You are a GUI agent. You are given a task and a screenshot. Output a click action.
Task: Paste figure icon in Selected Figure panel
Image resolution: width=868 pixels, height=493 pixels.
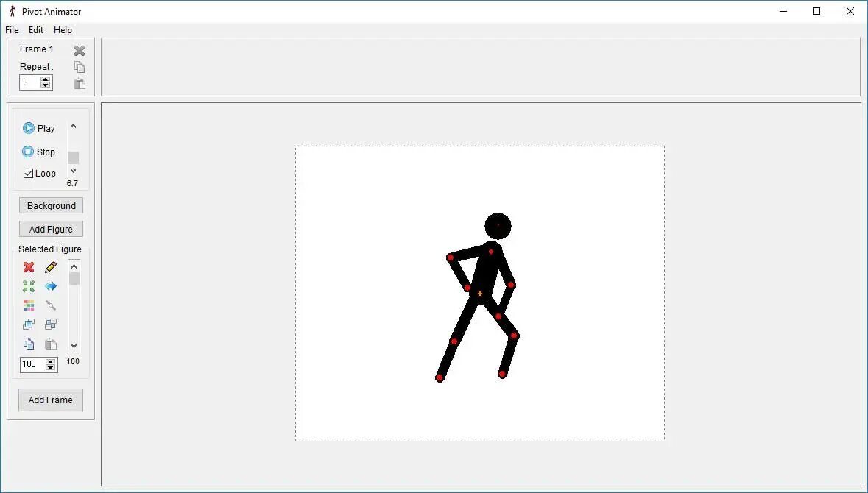pyautogui.click(x=50, y=344)
